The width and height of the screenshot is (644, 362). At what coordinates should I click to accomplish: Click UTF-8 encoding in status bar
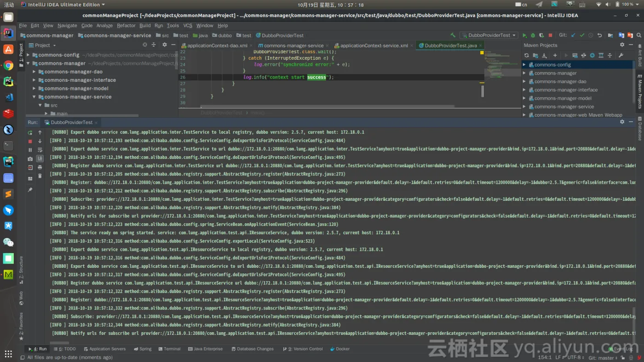[575, 358]
